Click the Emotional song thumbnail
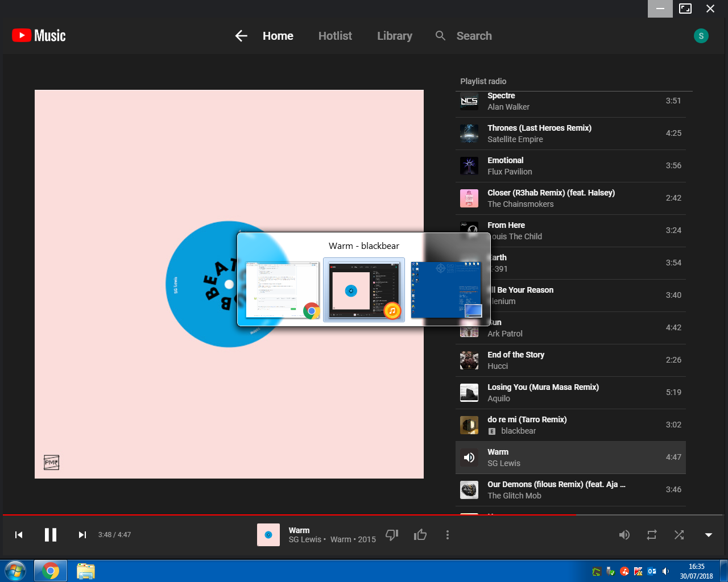This screenshot has width=728, height=582. [469, 166]
